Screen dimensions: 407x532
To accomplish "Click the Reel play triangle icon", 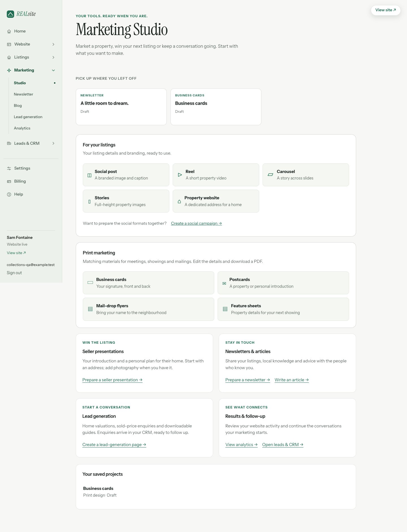I will [180, 175].
